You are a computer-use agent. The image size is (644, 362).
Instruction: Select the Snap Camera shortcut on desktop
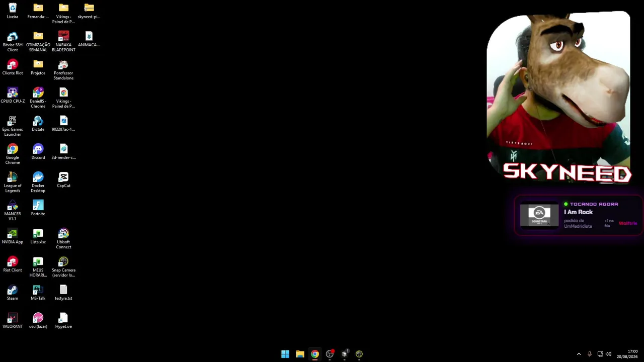(63, 267)
